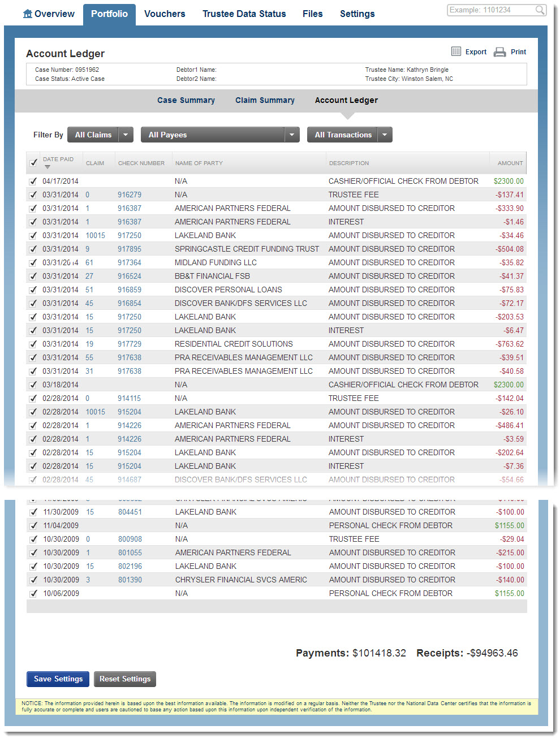Click the search magnifier icon

[x=540, y=10]
